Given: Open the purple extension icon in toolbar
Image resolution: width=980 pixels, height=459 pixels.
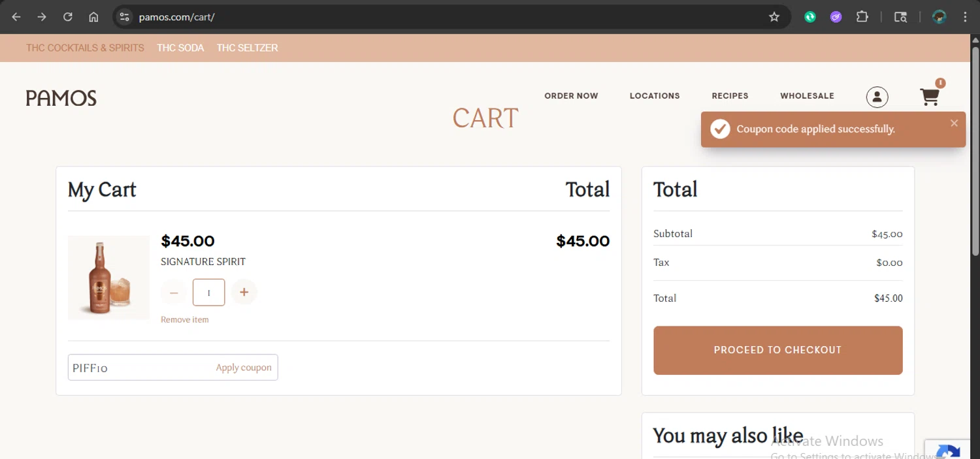Looking at the screenshot, I should (836, 17).
